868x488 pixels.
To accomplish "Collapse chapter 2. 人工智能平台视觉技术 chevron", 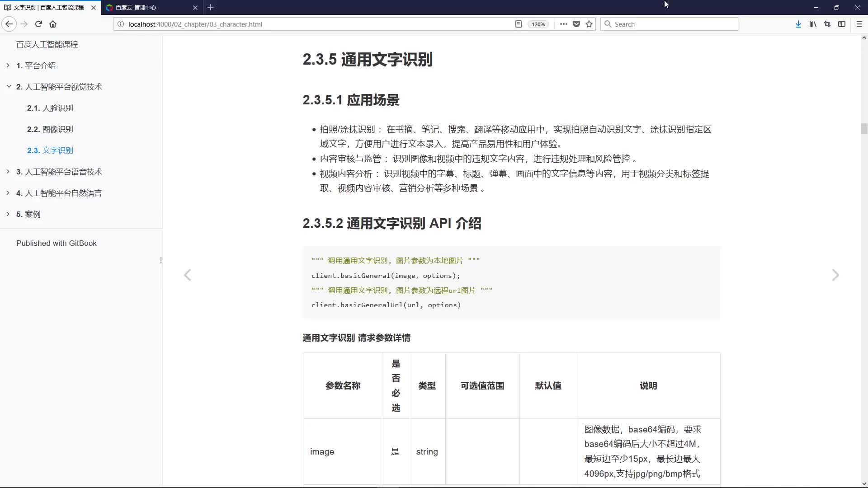I will [9, 86].
